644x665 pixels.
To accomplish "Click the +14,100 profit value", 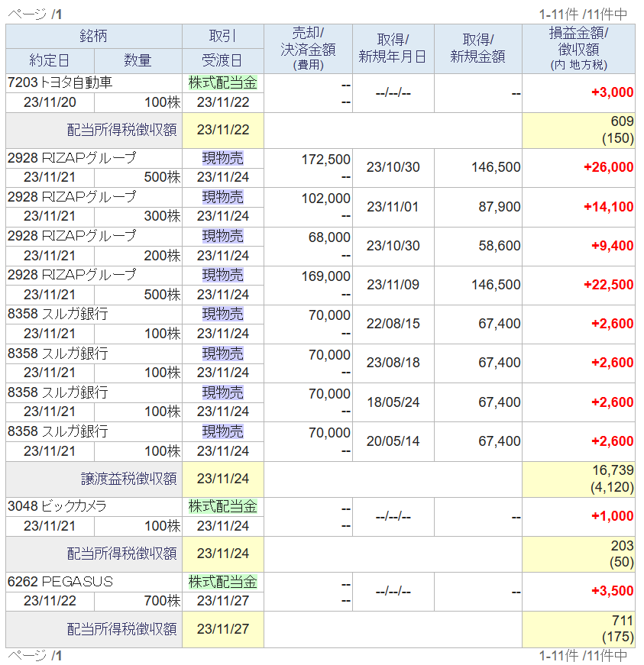I will coord(608,207).
